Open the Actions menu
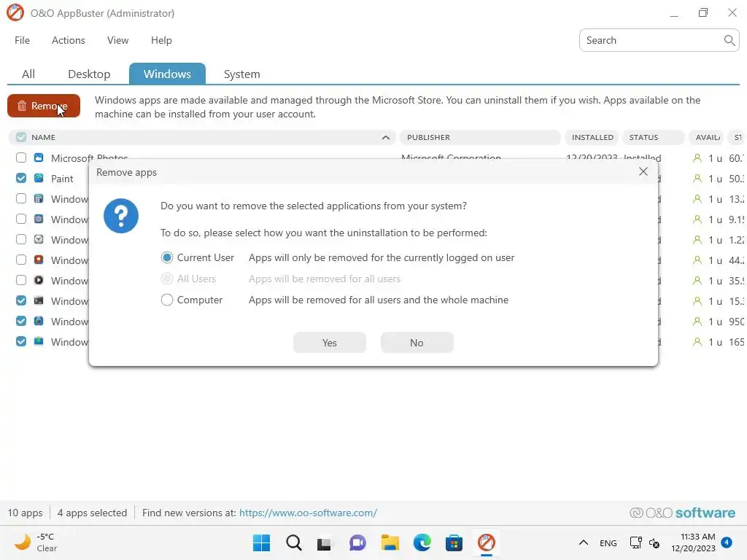This screenshot has width=747, height=560. point(68,41)
